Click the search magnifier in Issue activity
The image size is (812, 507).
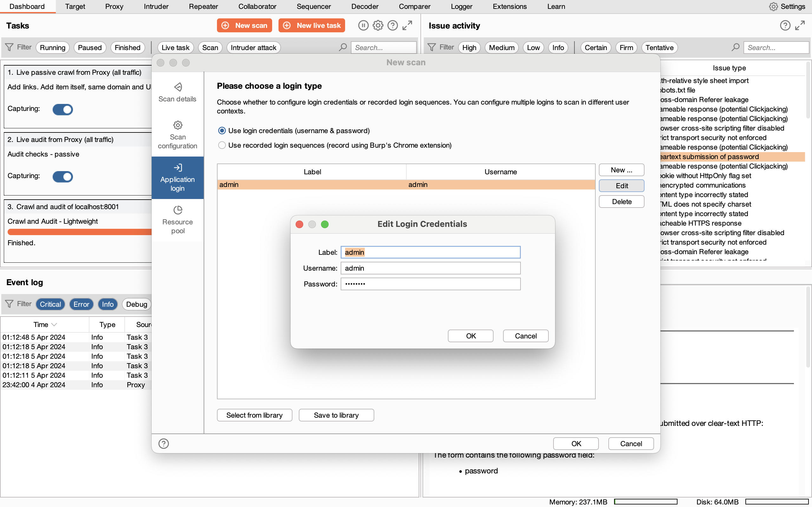[x=735, y=47]
